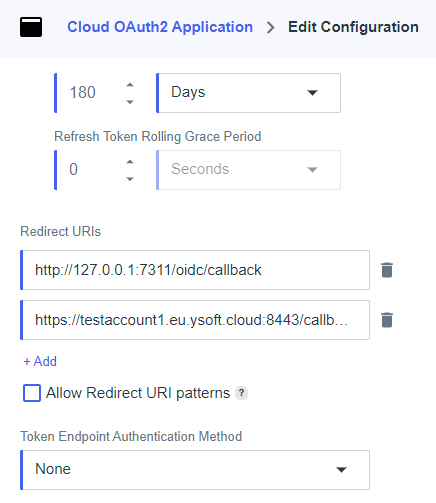
Task: Click the testaccount1.eu.ysoft.cloud redirect URI field
Action: 195,320
